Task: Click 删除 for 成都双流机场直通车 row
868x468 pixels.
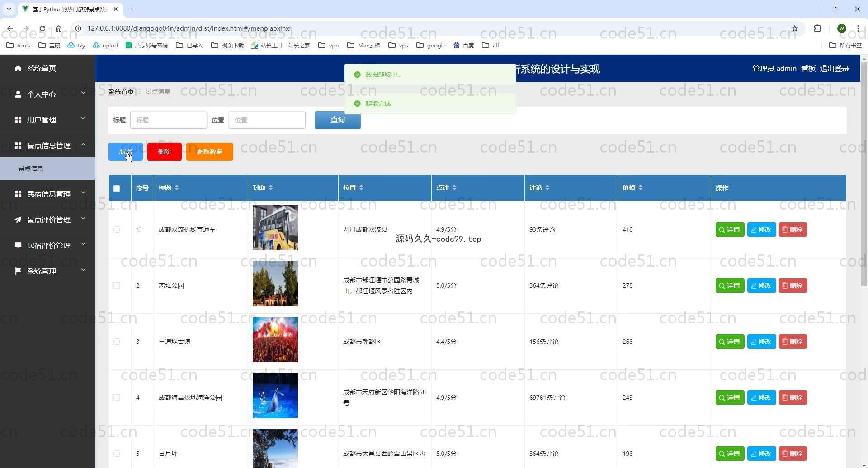Action: [x=793, y=229]
